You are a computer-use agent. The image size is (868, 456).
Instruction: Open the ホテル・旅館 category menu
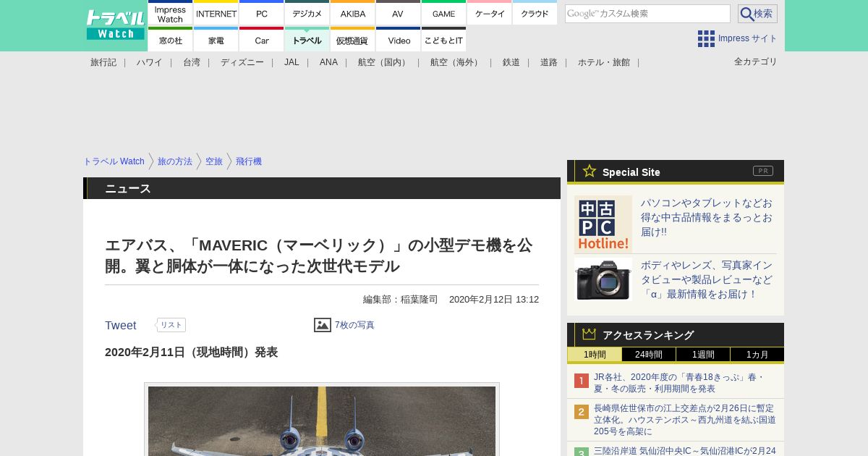click(x=604, y=62)
